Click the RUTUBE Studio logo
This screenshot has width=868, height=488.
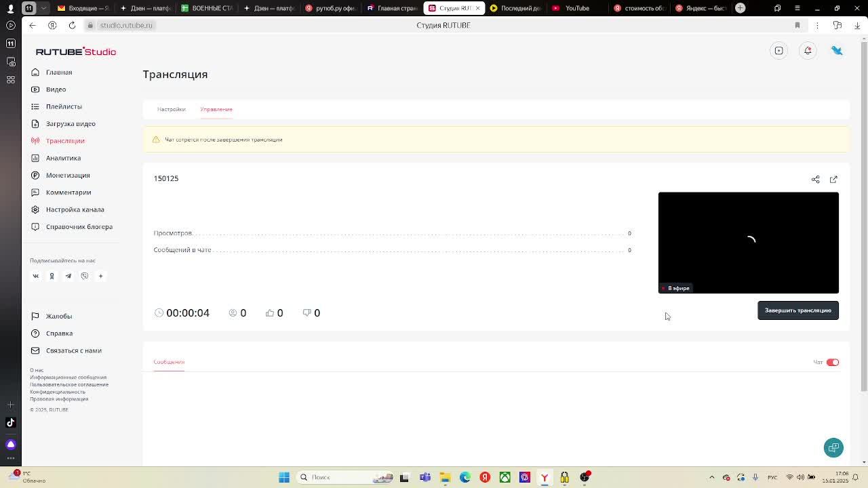click(x=76, y=52)
